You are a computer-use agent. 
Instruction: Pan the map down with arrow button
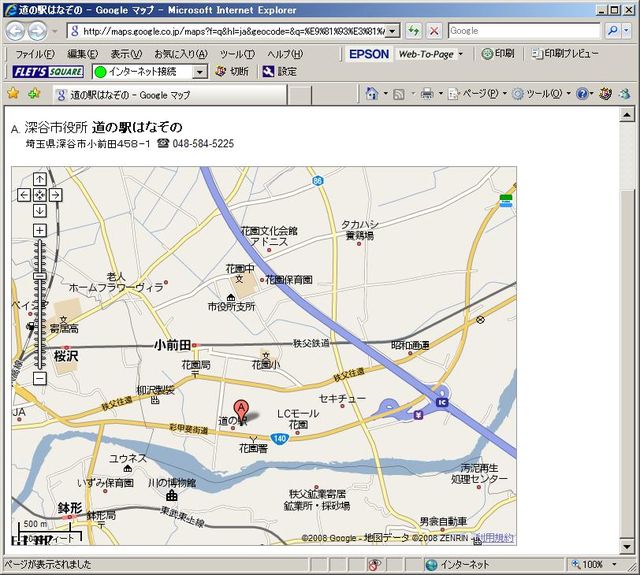[40, 210]
